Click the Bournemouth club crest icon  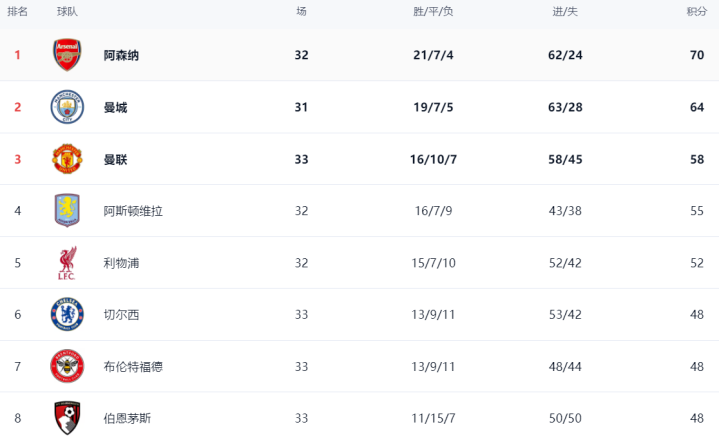67,418
